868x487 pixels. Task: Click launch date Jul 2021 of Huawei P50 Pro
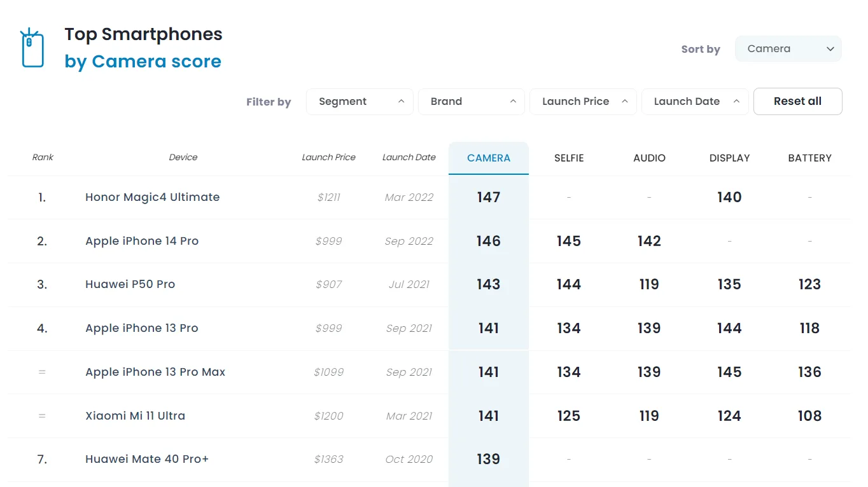click(x=409, y=284)
